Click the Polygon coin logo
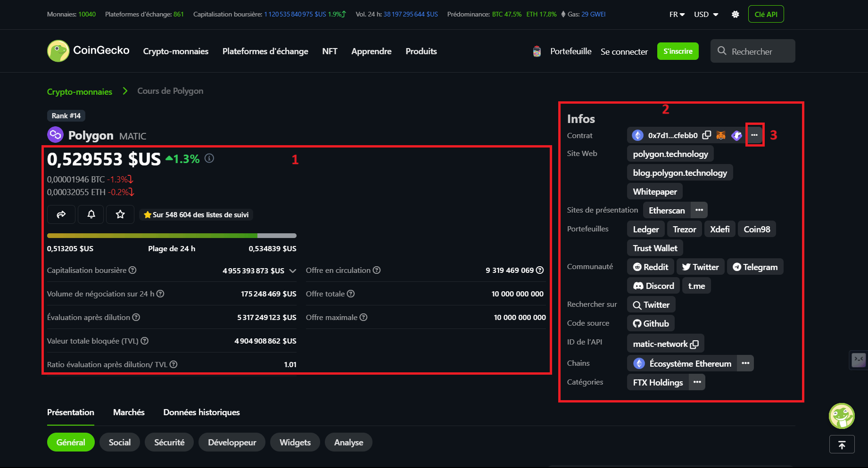 [55, 135]
